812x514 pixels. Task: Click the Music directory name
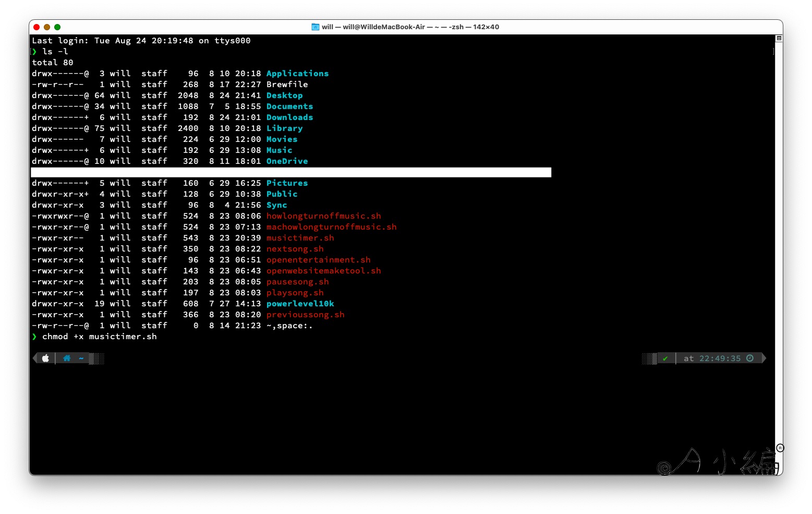point(279,150)
